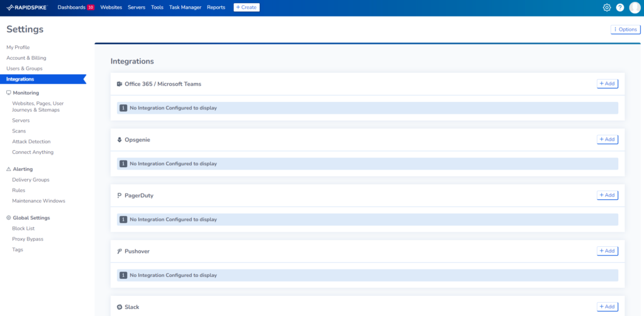644x316 pixels.
Task: Add a Pushover integration
Action: tap(607, 251)
